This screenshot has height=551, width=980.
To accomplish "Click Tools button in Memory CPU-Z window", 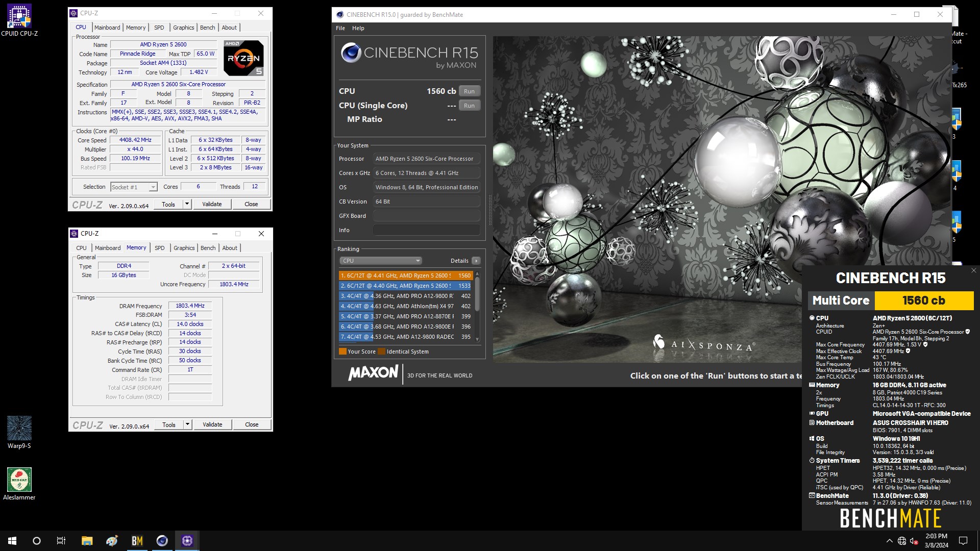I will click(x=169, y=424).
